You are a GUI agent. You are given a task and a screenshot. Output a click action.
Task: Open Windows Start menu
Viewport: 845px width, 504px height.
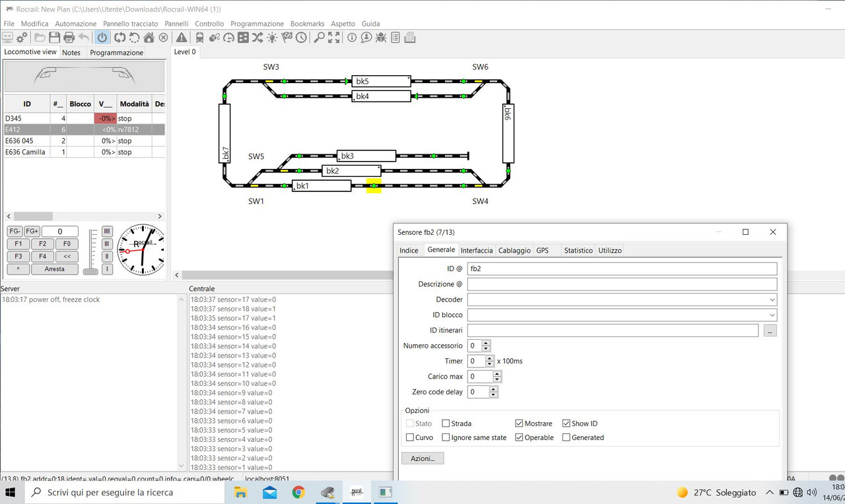[11, 492]
